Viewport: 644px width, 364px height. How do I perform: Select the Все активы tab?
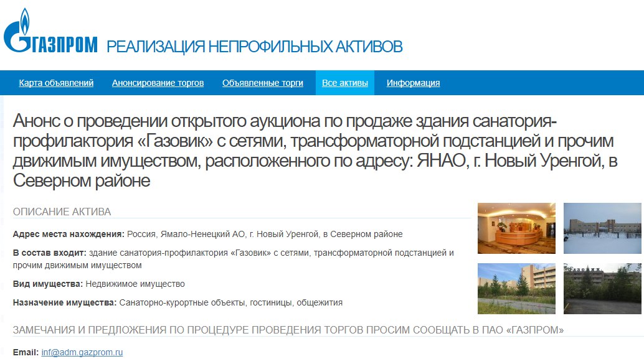click(x=345, y=83)
